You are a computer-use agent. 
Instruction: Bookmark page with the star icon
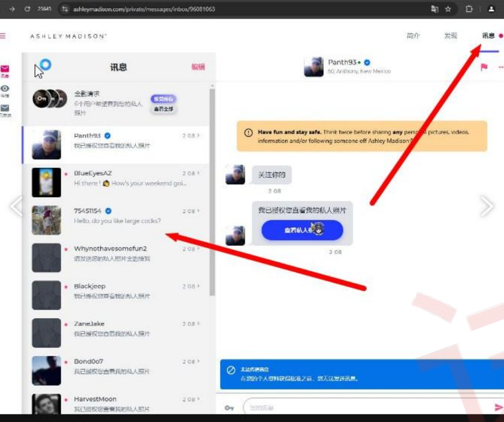[x=448, y=9]
